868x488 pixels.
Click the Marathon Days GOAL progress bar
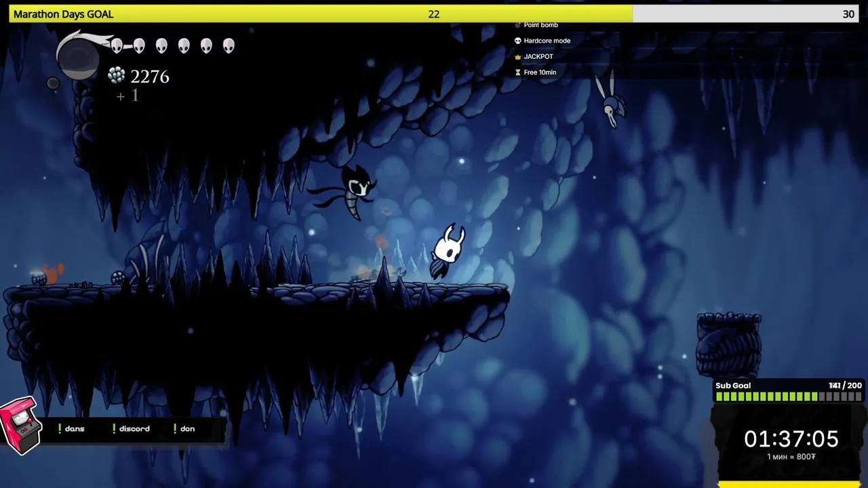click(434, 14)
